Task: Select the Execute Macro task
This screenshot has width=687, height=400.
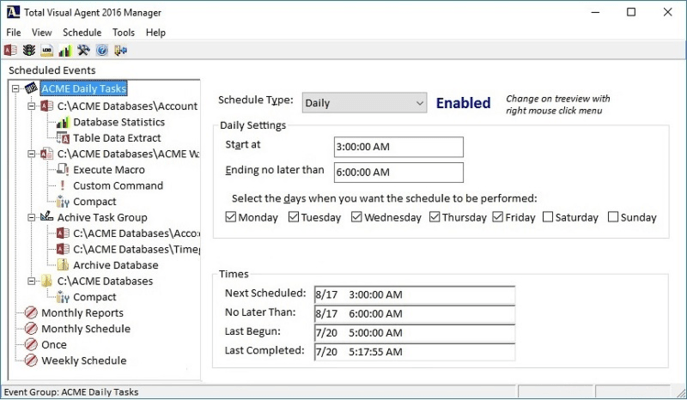Action: (x=108, y=170)
